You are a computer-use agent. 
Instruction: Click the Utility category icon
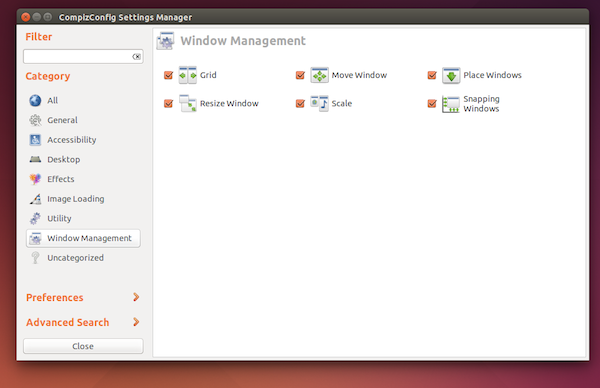point(35,218)
